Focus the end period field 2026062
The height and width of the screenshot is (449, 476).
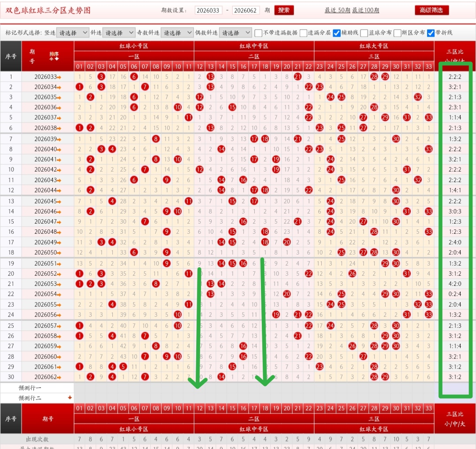coord(245,10)
